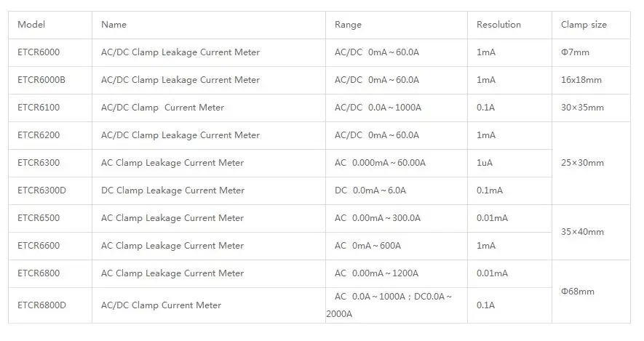Screen dimensions: 644x341
Task: Click the AC 0.00mA~1200A range cell
Action: tap(397, 273)
